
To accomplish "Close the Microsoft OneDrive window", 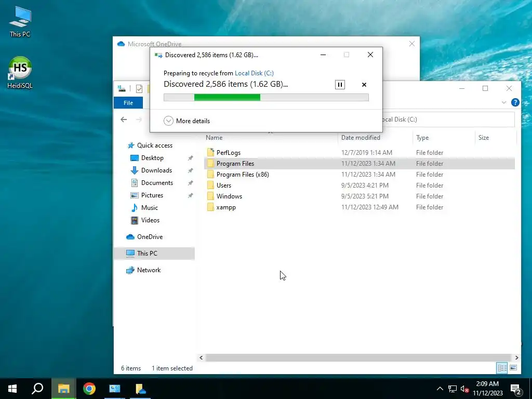I will 411,44.
